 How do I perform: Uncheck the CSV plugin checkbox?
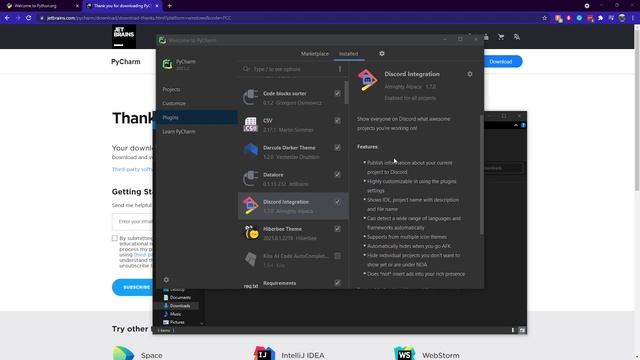coord(338,120)
